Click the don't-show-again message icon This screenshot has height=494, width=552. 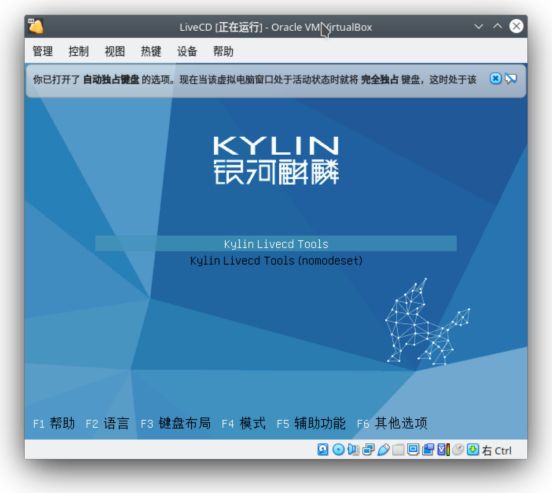click(510, 79)
